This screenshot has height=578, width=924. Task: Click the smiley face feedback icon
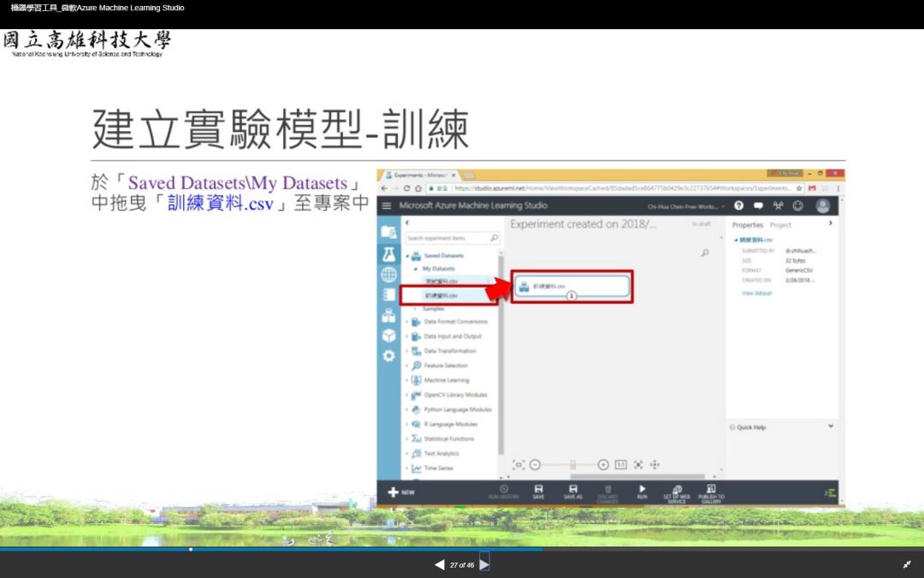pos(798,206)
